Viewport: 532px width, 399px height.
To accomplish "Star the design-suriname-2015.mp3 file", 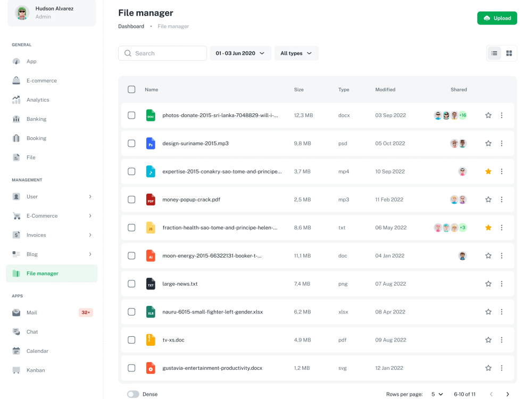I will (488, 144).
